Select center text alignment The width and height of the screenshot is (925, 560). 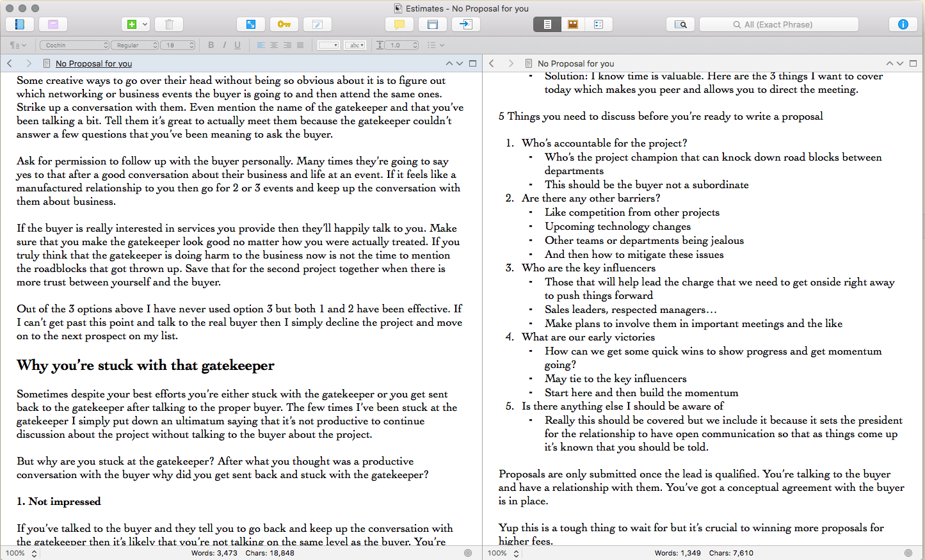tap(274, 45)
